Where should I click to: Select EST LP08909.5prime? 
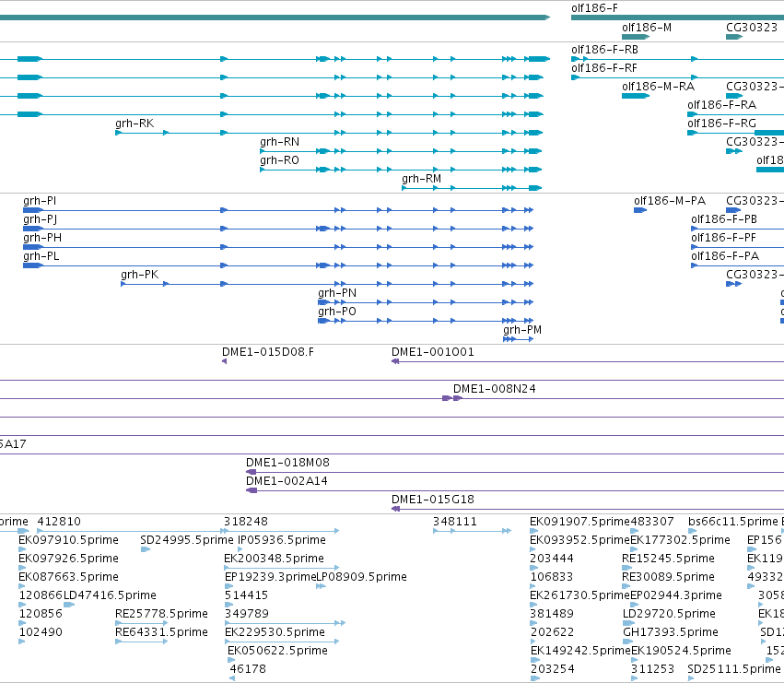361,577
